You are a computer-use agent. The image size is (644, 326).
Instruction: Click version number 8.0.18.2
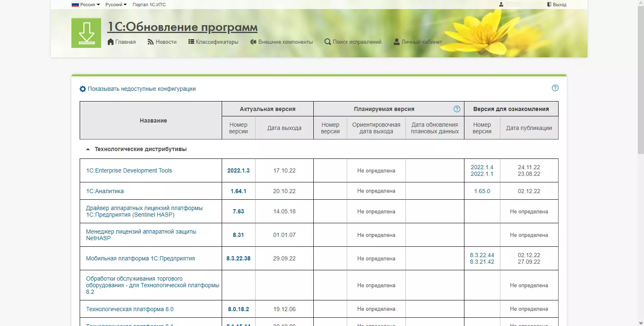point(239,309)
